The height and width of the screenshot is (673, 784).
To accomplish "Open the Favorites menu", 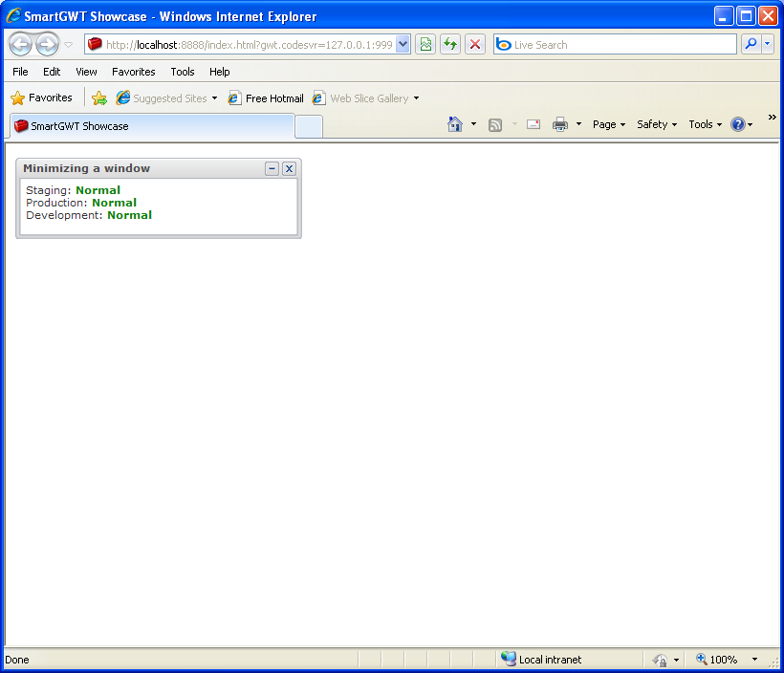I will [134, 72].
